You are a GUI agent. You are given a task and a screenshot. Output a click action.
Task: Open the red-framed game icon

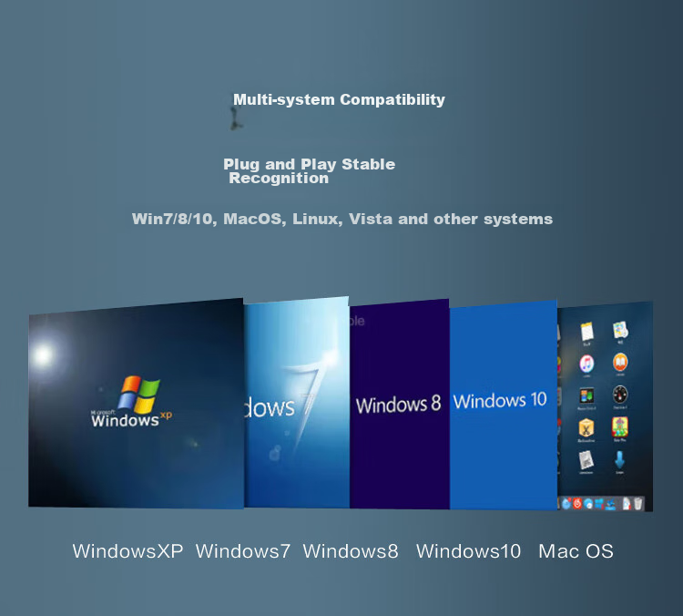pyautogui.click(x=620, y=426)
